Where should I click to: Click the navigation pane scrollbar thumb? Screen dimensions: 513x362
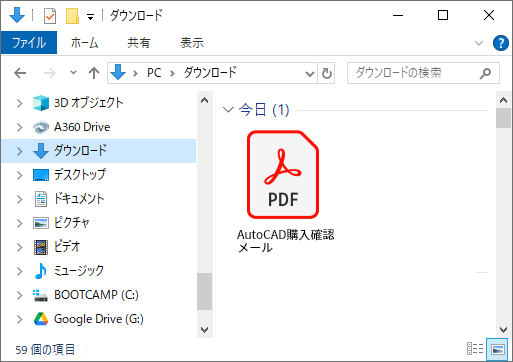pyautogui.click(x=205, y=291)
